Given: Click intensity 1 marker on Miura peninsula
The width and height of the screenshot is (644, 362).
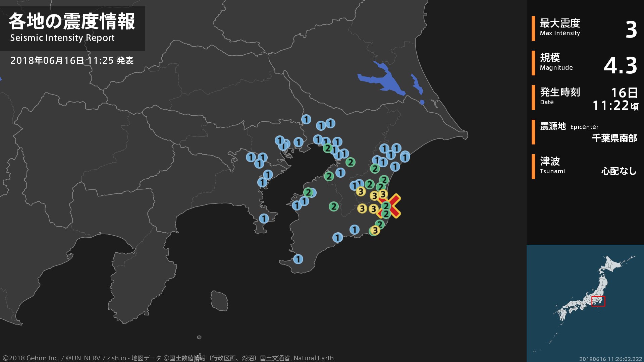Looking at the screenshot, I should [x=264, y=219].
